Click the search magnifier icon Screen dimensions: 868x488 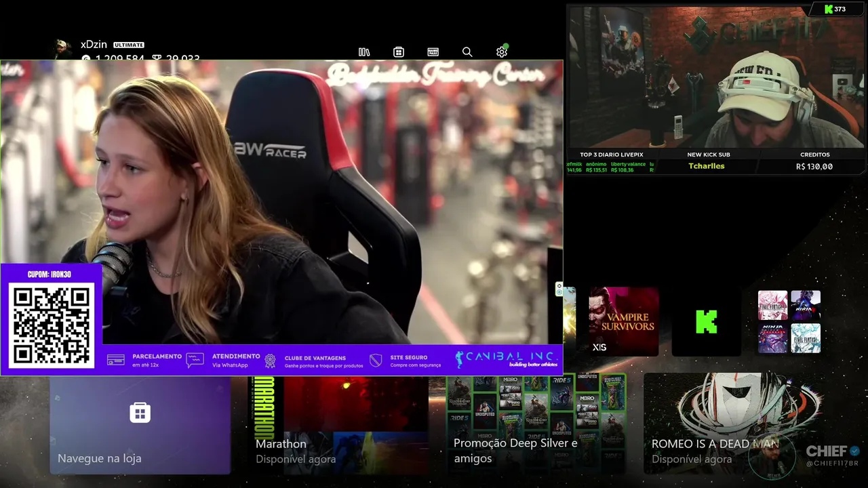click(467, 52)
